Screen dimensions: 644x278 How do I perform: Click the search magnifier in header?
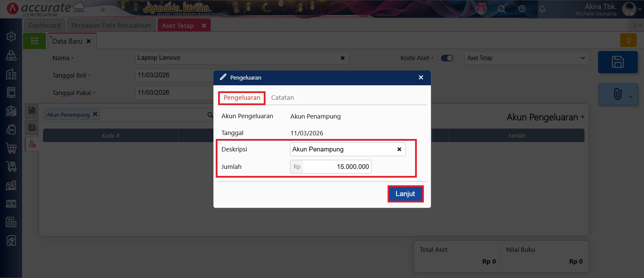(x=501, y=9)
